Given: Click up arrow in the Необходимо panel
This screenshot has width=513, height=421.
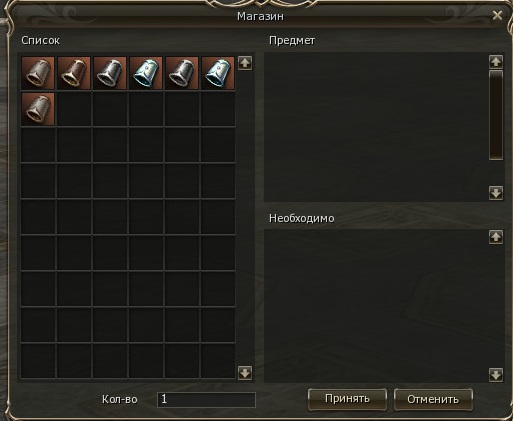Looking at the screenshot, I should click(496, 237).
